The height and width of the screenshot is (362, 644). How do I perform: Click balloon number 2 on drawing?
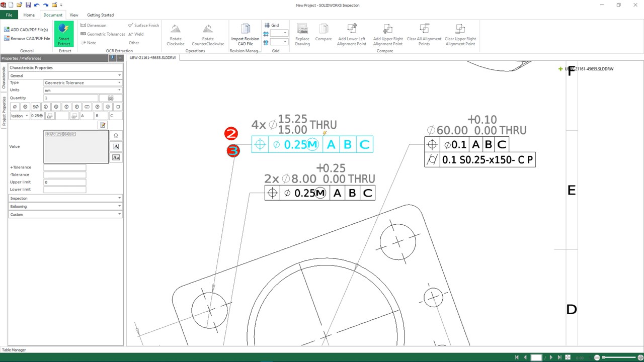[x=231, y=134]
